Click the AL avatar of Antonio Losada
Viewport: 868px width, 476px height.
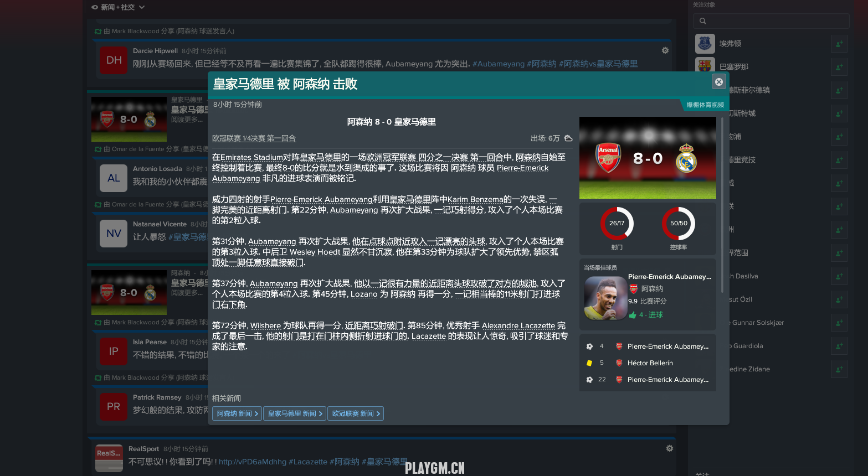(114, 178)
